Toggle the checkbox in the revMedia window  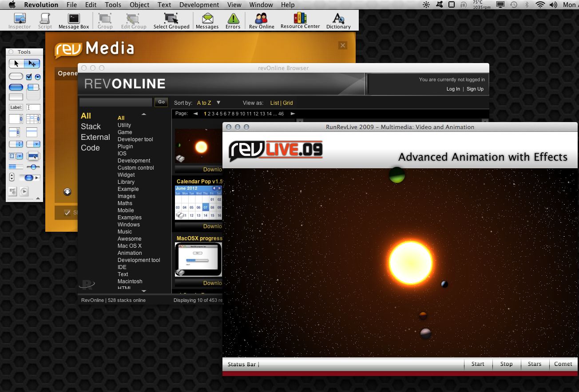coord(67,213)
